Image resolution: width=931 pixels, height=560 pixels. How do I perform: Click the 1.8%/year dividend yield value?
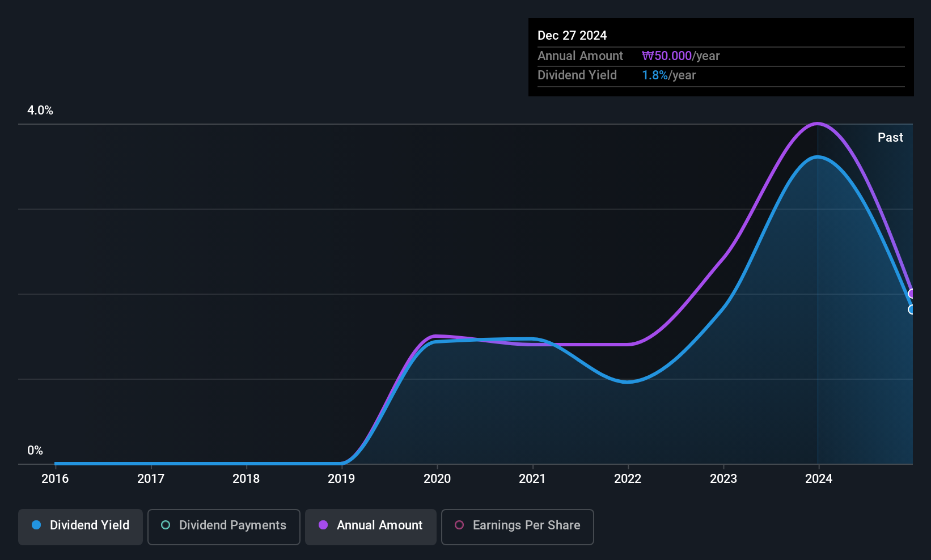click(668, 75)
